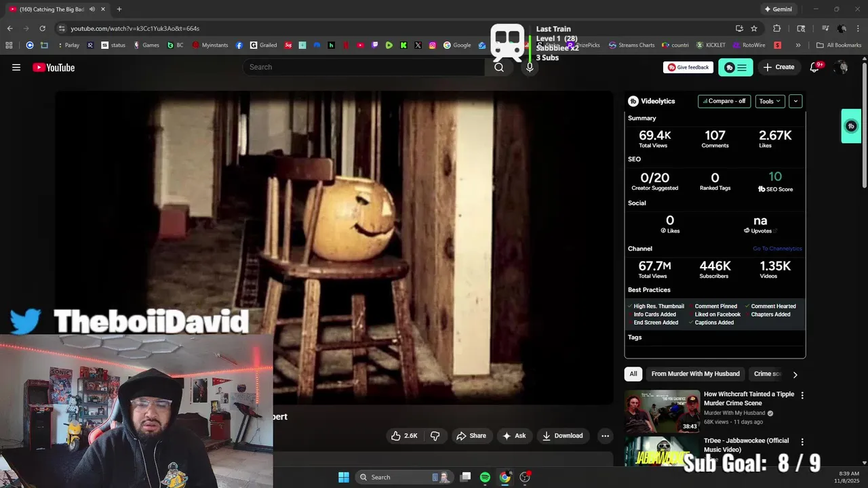Open the Go To Channelytics link

coord(777,249)
